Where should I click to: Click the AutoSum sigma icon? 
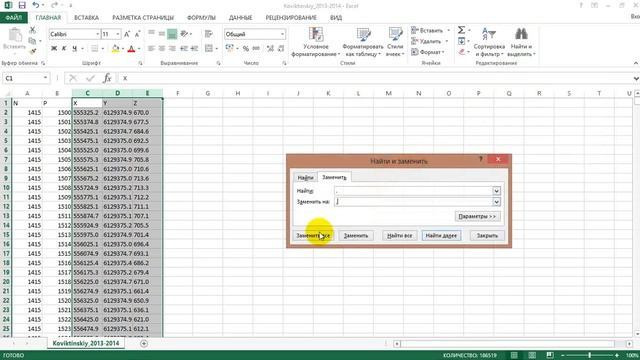pyautogui.click(x=461, y=30)
